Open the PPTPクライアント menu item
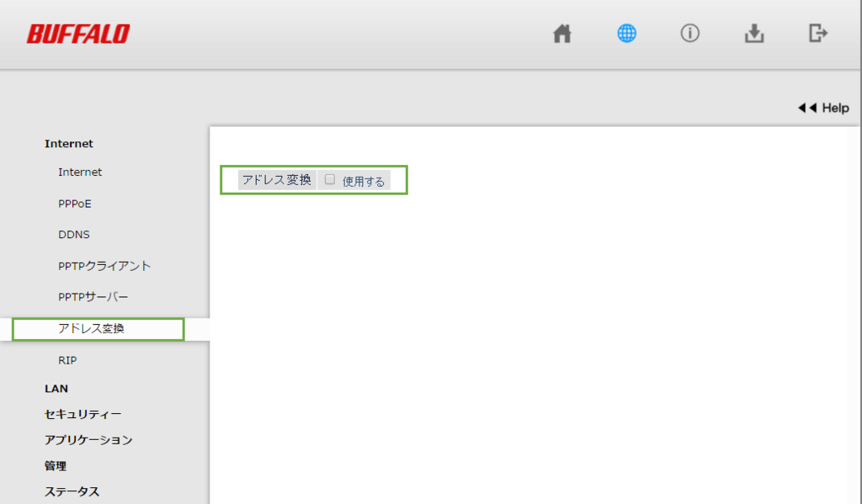862x504 pixels. 104,266
